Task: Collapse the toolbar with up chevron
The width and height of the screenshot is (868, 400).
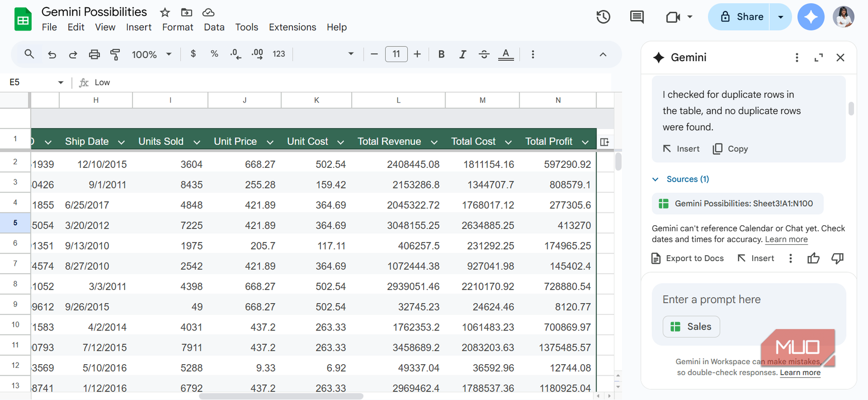Action: click(x=603, y=54)
